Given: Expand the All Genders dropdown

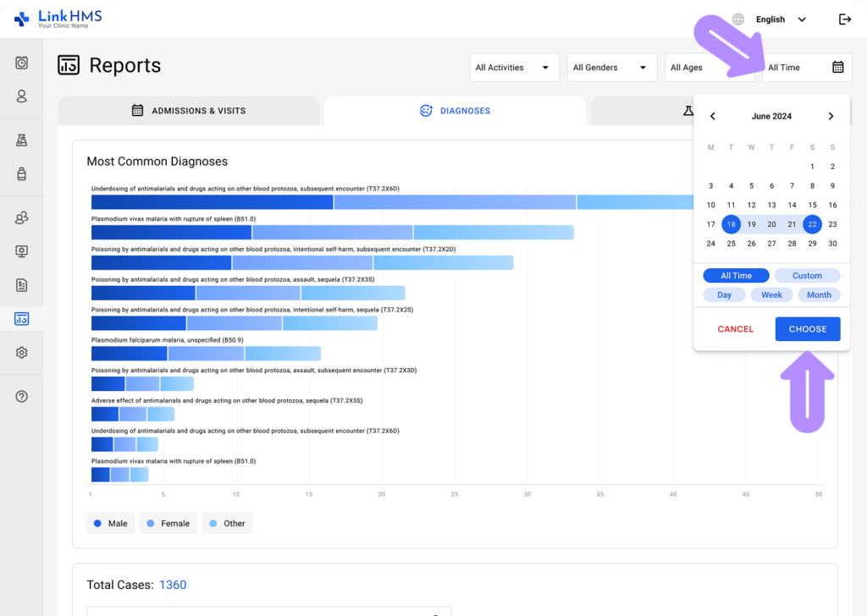Looking at the screenshot, I should (611, 67).
